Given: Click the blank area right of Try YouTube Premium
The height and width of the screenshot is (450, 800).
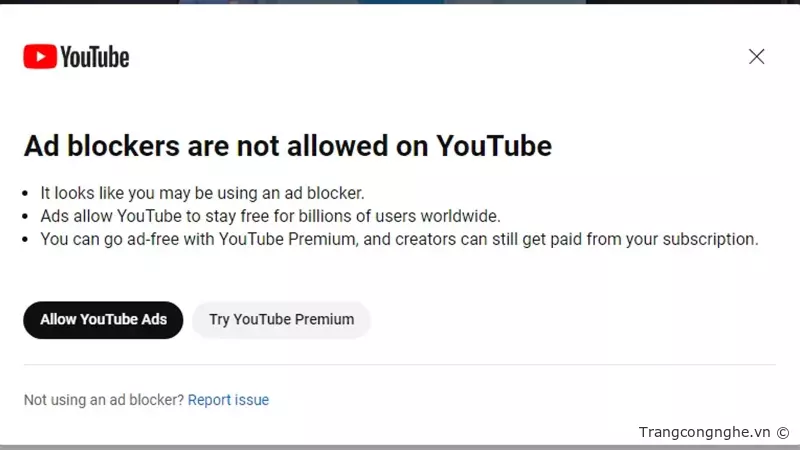Looking at the screenshot, I should point(570,320).
